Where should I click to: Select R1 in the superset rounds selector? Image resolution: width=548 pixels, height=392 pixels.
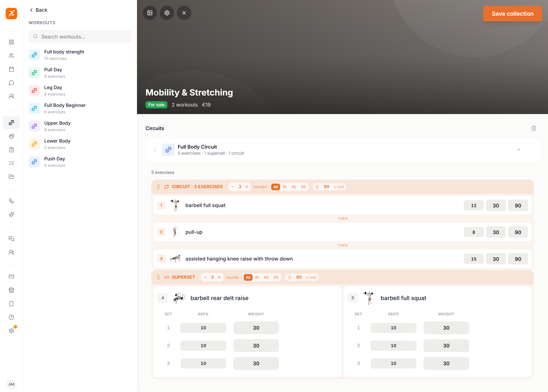coord(257,277)
